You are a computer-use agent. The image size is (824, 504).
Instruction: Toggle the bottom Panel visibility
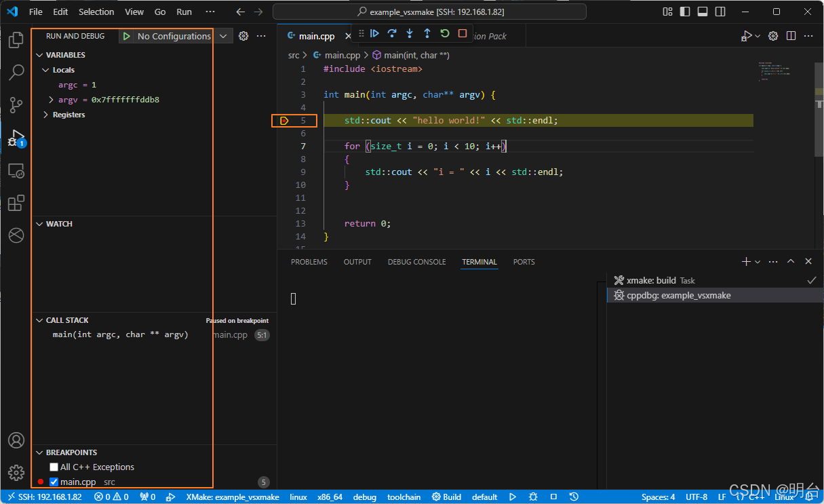click(x=703, y=12)
